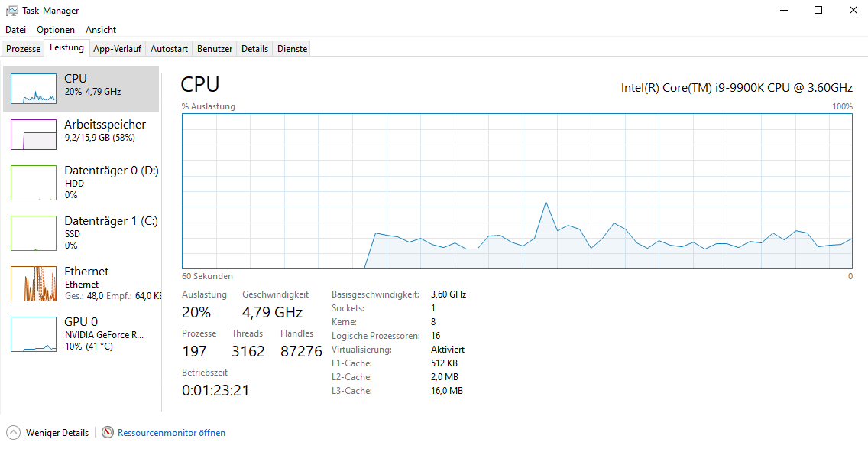
Task: Click the Threads count 3162
Action: tap(248, 351)
